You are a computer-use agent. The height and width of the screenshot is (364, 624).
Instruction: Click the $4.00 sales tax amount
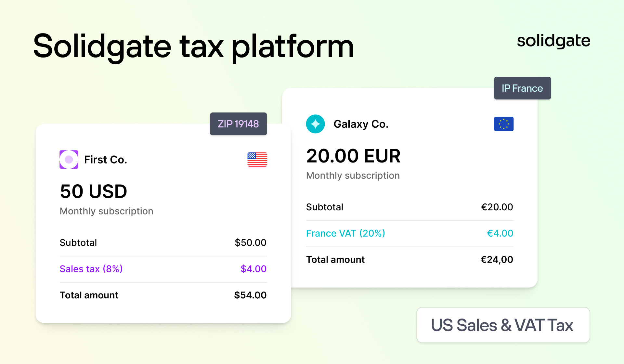coord(253,269)
